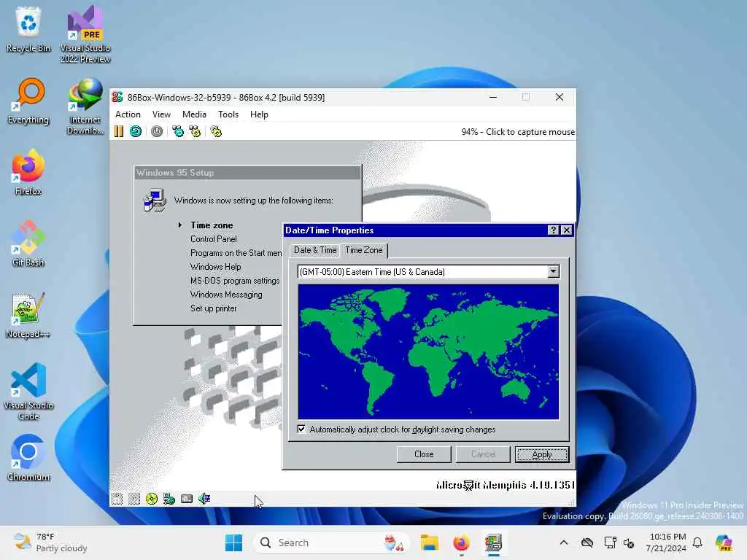The width and height of the screenshot is (747, 560).
Task: Open the Help menu in 86Box
Action: pyautogui.click(x=259, y=114)
